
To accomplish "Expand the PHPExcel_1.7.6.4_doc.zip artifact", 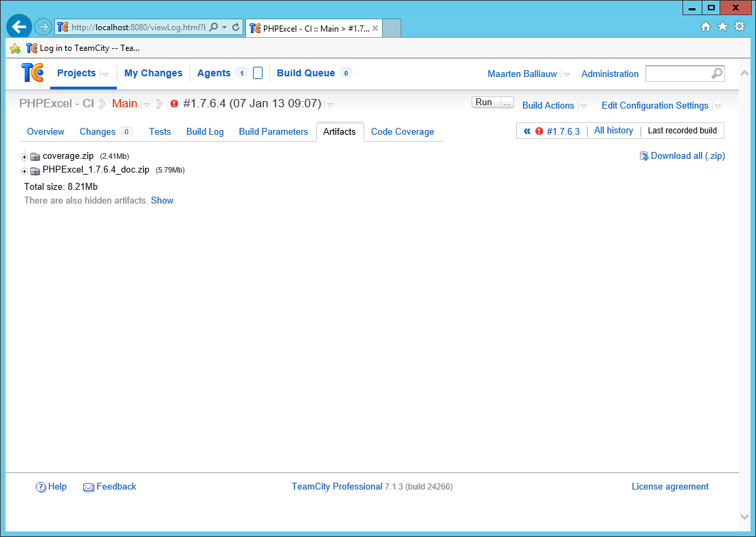I will click(25, 171).
